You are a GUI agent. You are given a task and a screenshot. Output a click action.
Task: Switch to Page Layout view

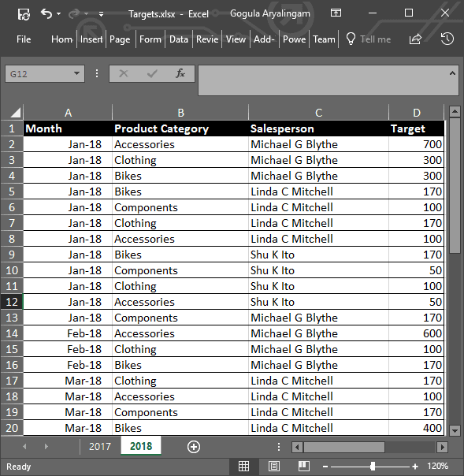274,466
